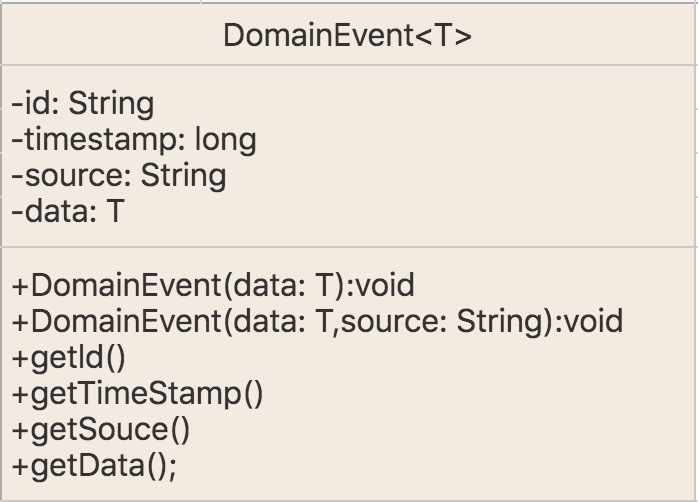Viewport: 698px width, 502px height.
Task: Select the +getData(); method
Action: (94, 466)
